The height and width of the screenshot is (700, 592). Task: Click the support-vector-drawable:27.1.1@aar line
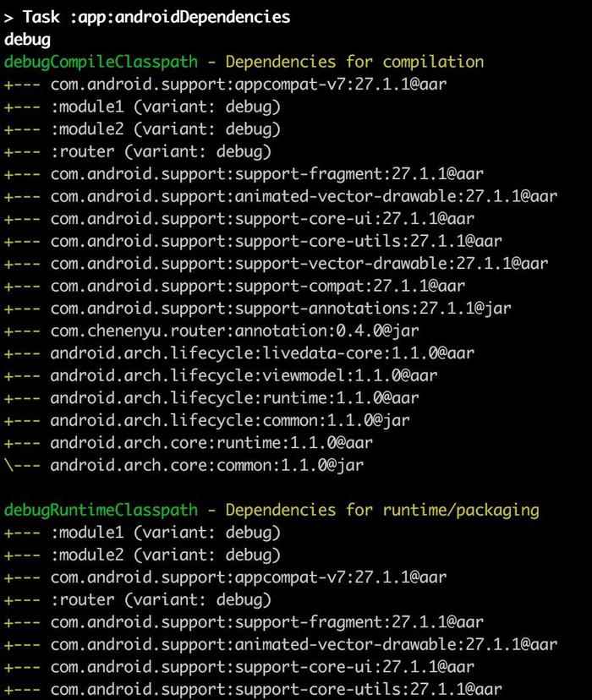pyautogui.click(x=295, y=264)
